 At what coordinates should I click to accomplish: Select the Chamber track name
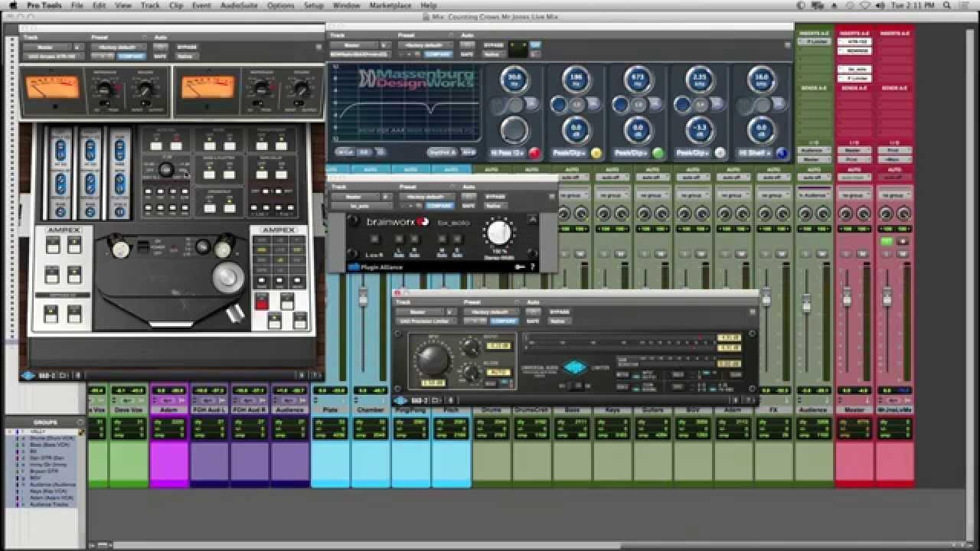click(371, 410)
